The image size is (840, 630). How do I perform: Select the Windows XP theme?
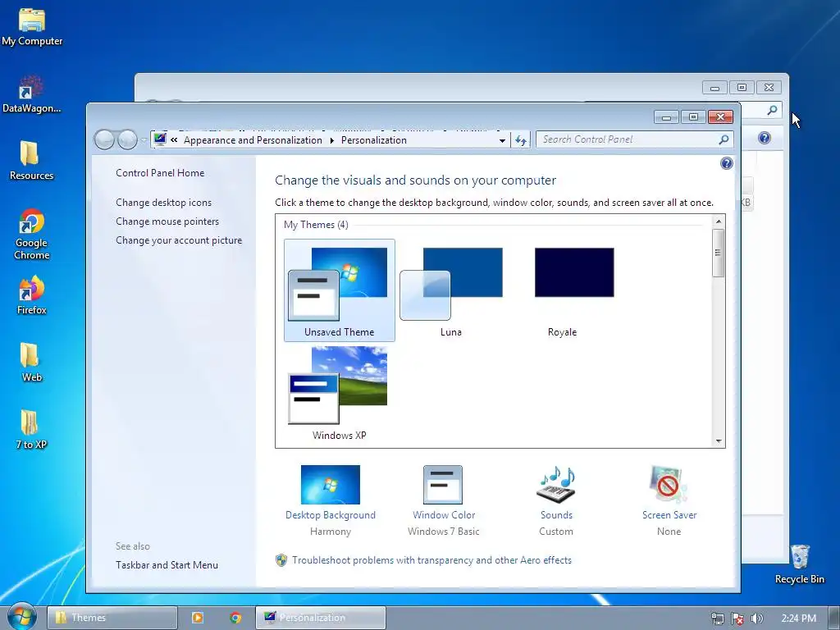coord(339,393)
